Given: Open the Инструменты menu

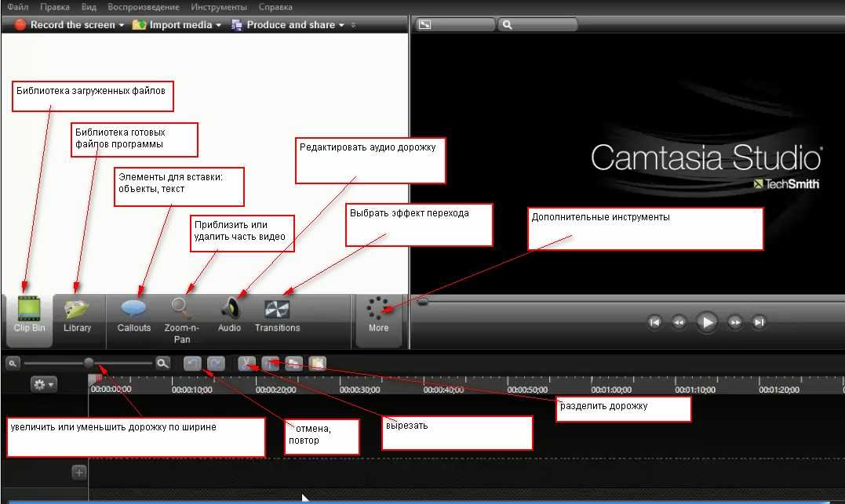Looking at the screenshot, I should click(219, 7).
